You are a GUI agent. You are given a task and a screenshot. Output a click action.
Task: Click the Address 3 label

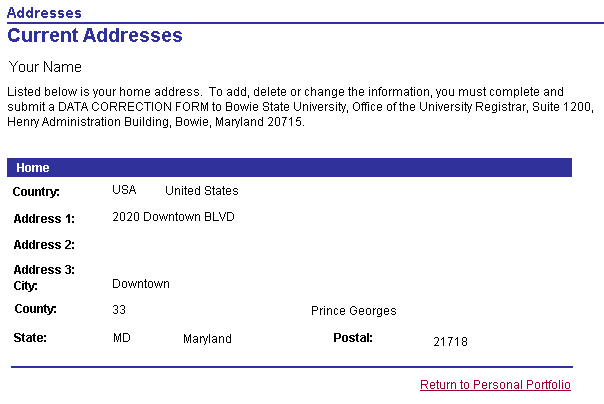click(44, 270)
